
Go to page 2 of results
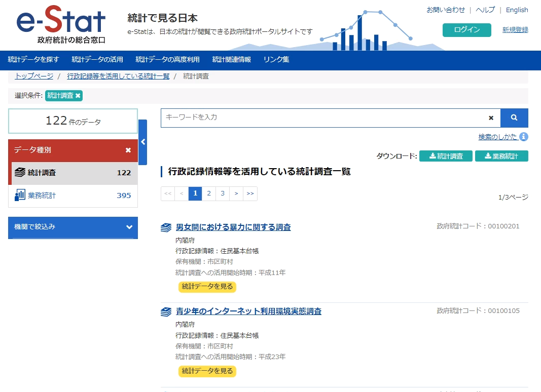(x=209, y=193)
